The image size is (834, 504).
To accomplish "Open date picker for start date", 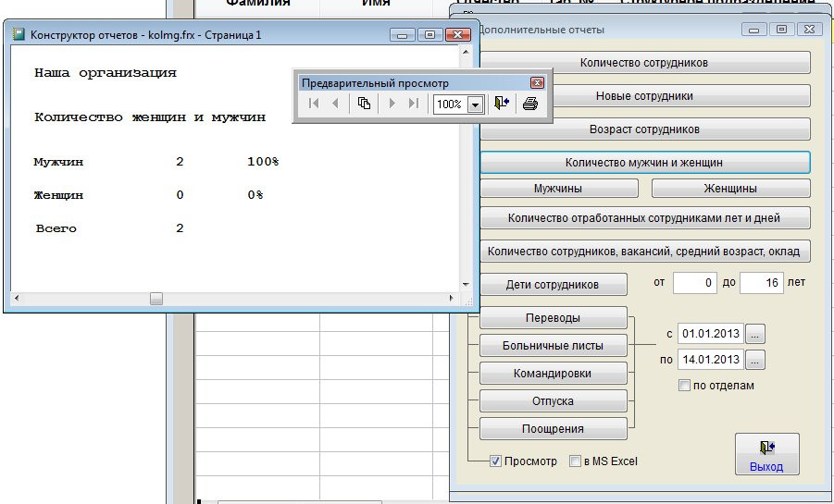I will 755,335.
